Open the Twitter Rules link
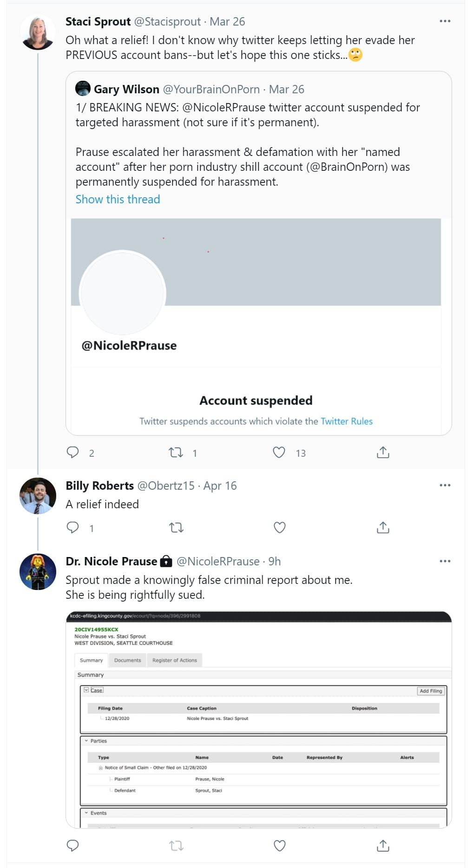Image resolution: width=473 pixels, height=868 pixels. [x=347, y=421]
